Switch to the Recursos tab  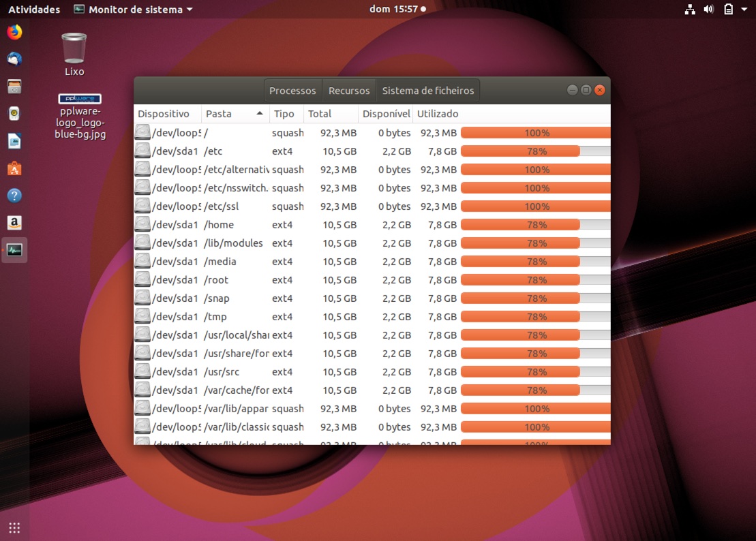pos(348,90)
